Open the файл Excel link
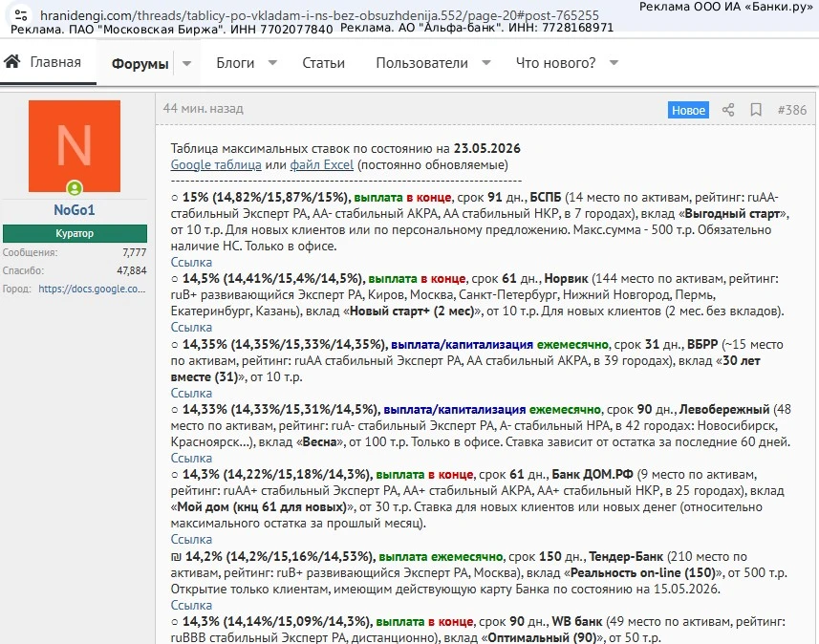This screenshot has width=819, height=644. (322, 165)
